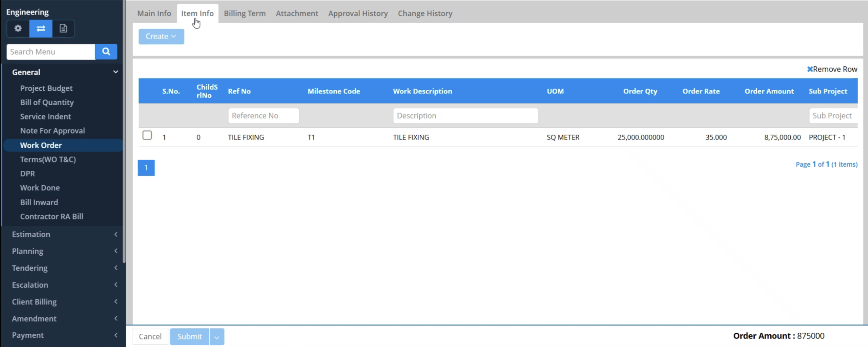Expand the Estimation menu section

click(x=64, y=234)
